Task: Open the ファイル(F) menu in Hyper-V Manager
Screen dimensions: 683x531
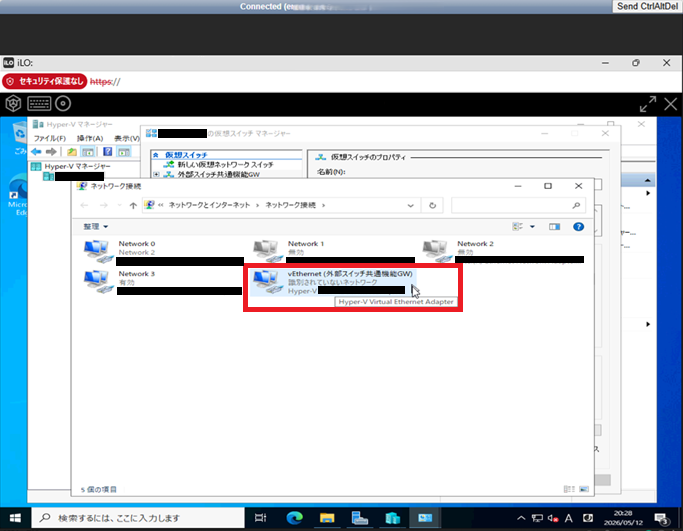Action: tap(50, 138)
